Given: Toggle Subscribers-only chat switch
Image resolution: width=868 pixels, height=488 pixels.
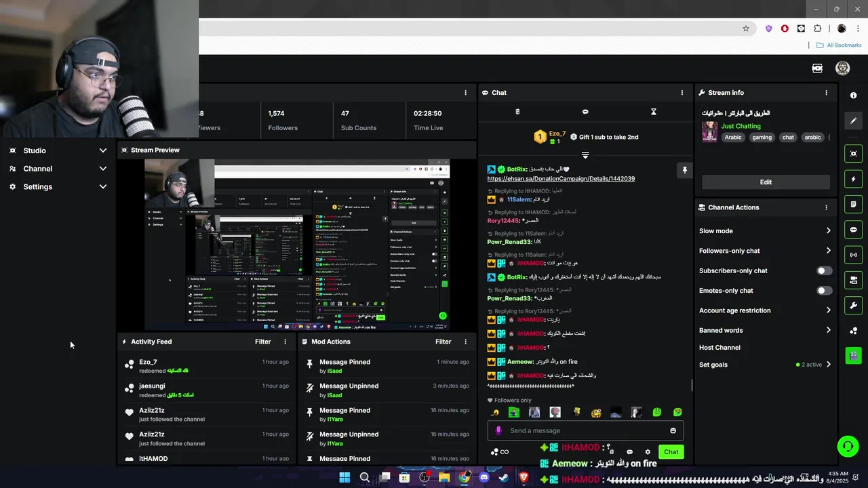Looking at the screenshot, I should [824, 270].
